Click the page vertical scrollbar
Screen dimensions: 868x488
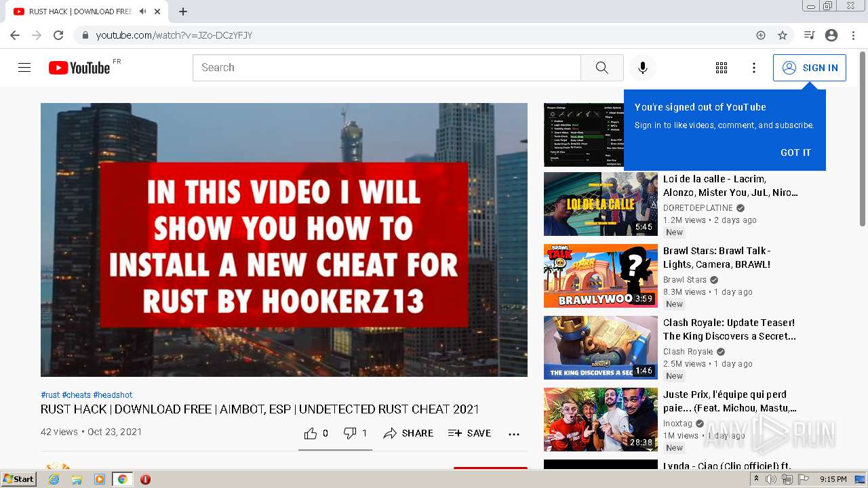[x=863, y=139]
